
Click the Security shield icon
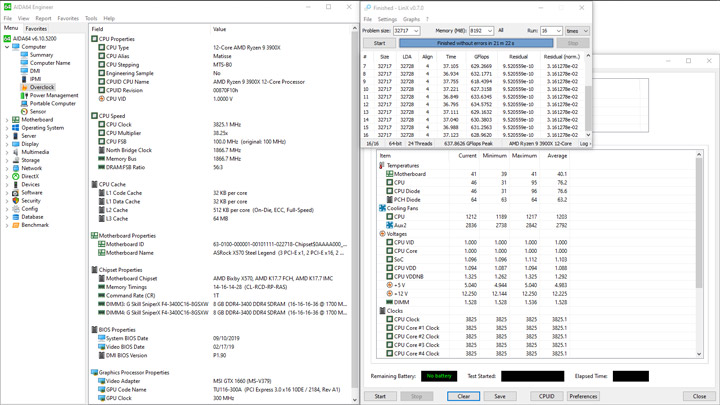tap(16, 201)
